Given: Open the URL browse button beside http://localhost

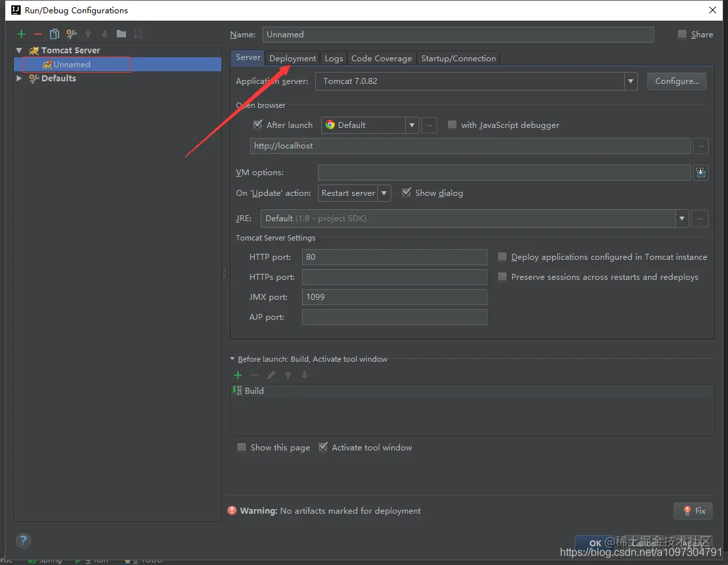Looking at the screenshot, I should pos(701,146).
